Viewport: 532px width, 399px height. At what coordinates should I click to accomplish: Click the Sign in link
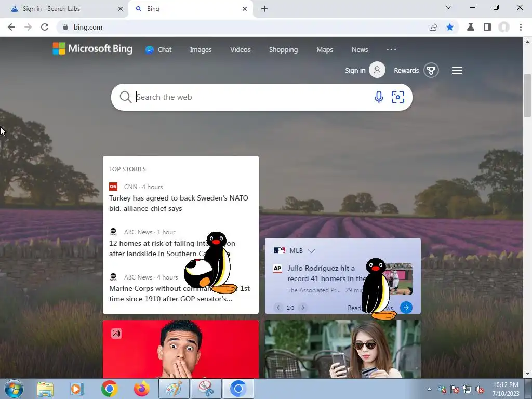[355, 70]
